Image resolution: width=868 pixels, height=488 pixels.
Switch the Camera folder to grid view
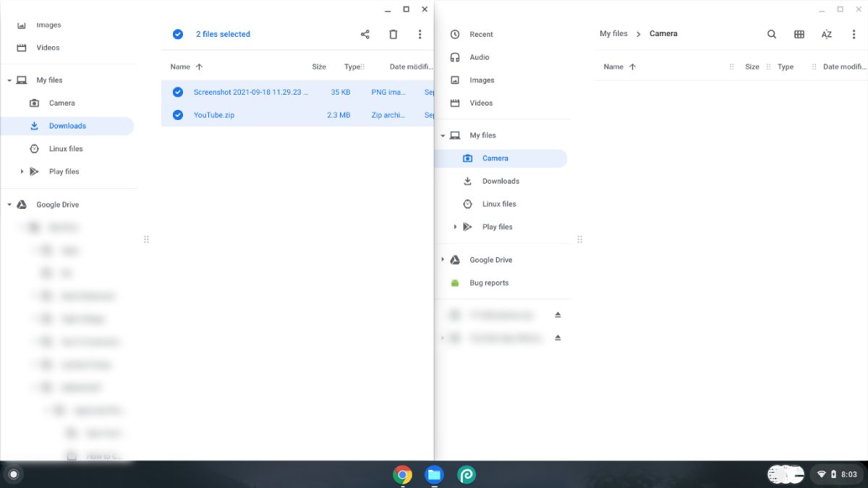tap(799, 34)
